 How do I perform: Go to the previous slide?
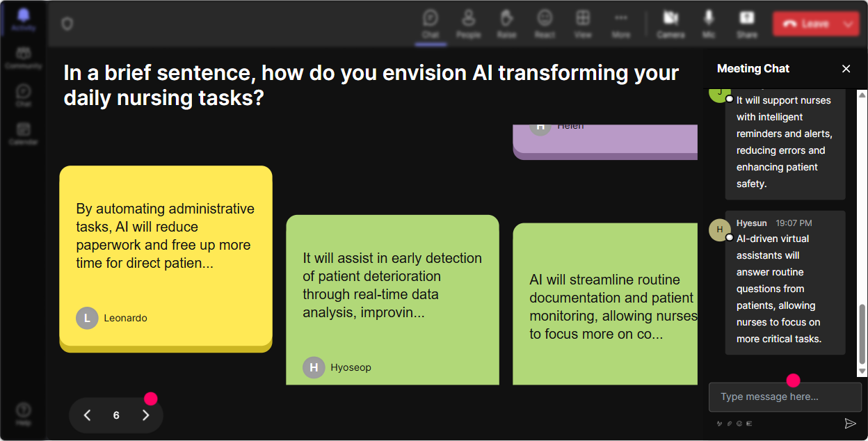88,415
